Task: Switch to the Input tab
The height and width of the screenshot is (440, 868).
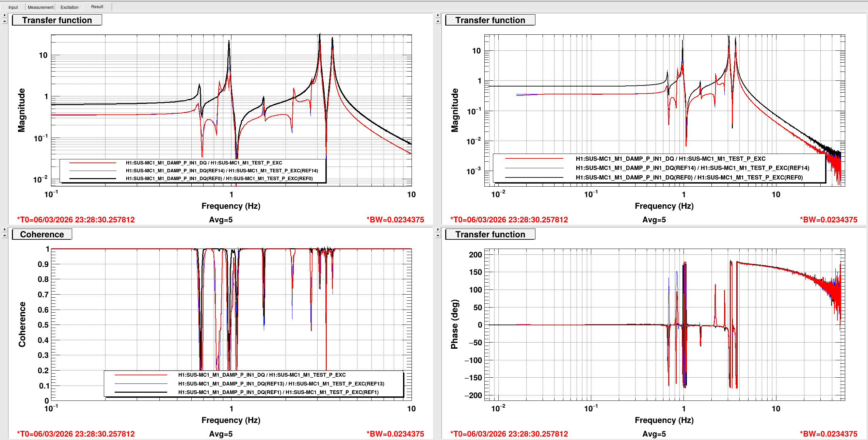Action: (x=13, y=7)
